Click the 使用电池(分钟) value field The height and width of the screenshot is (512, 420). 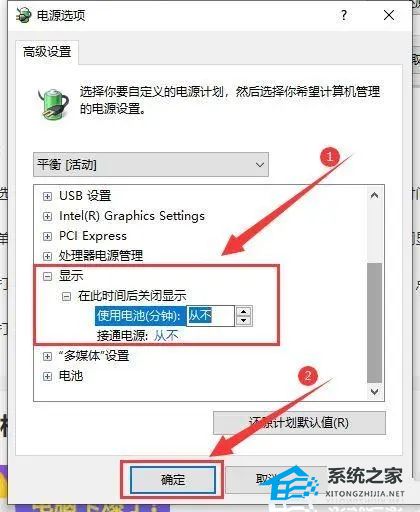point(210,316)
